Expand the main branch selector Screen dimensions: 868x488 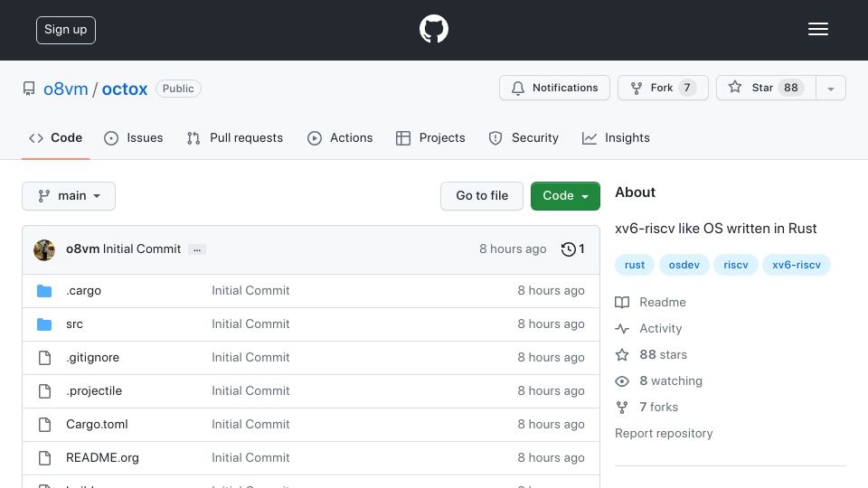(69, 196)
